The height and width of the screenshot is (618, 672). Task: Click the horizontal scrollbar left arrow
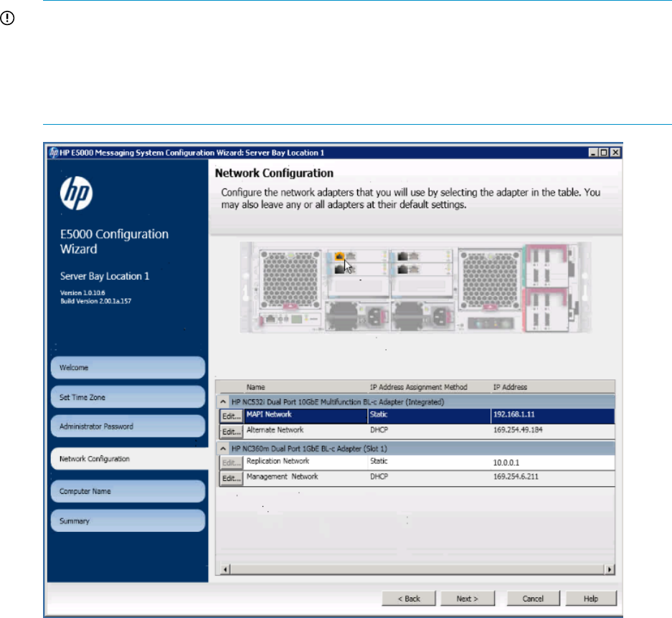tap(225, 569)
